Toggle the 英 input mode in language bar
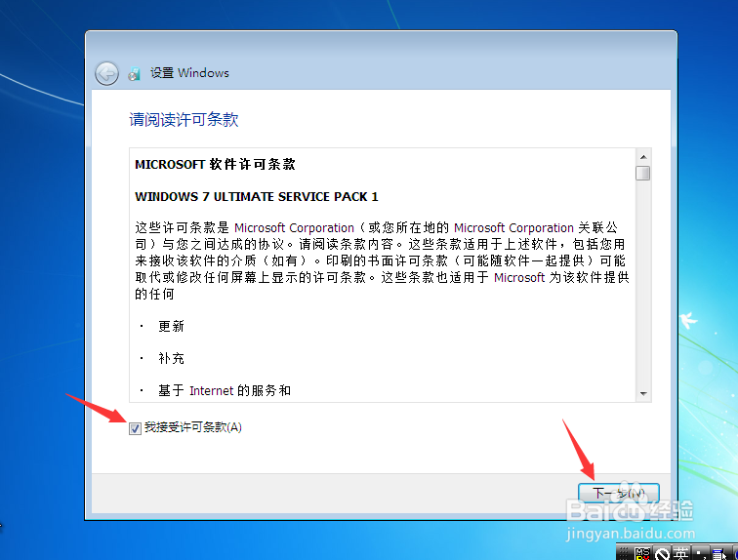 681,553
